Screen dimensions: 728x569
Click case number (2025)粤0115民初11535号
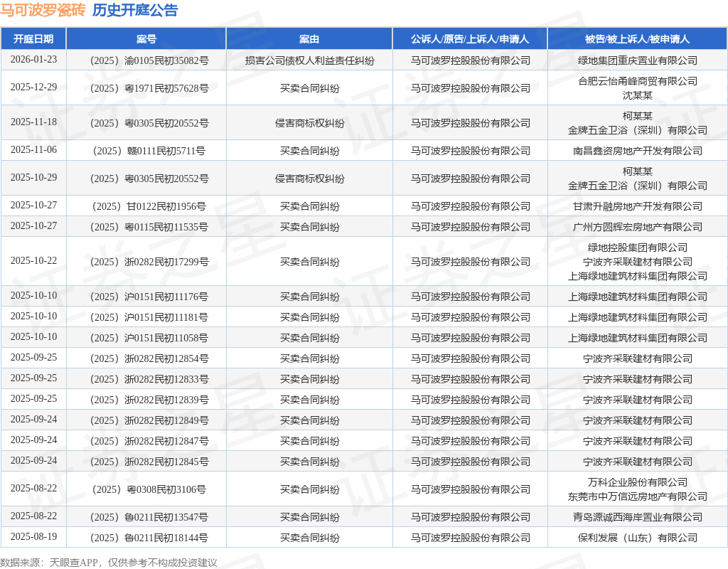[x=149, y=227]
